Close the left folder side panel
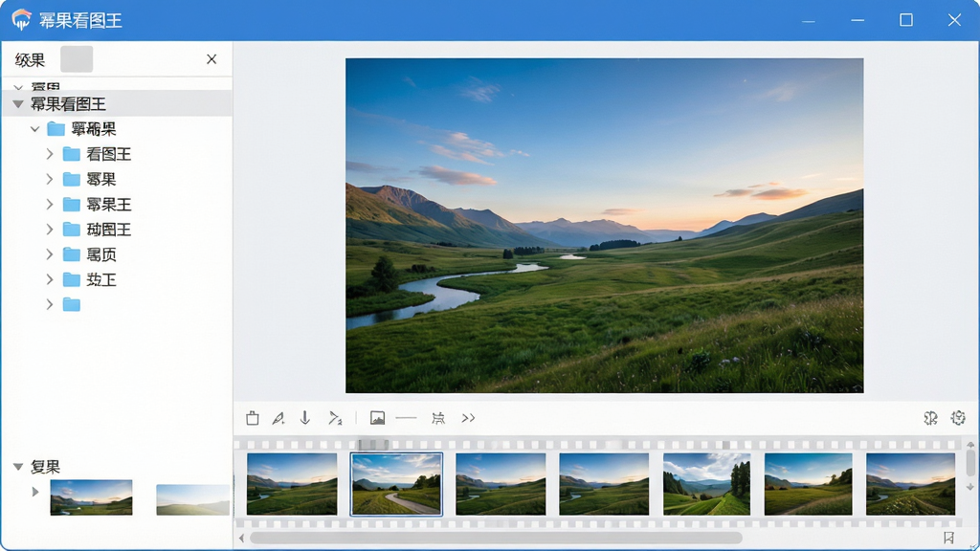 click(x=212, y=59)
